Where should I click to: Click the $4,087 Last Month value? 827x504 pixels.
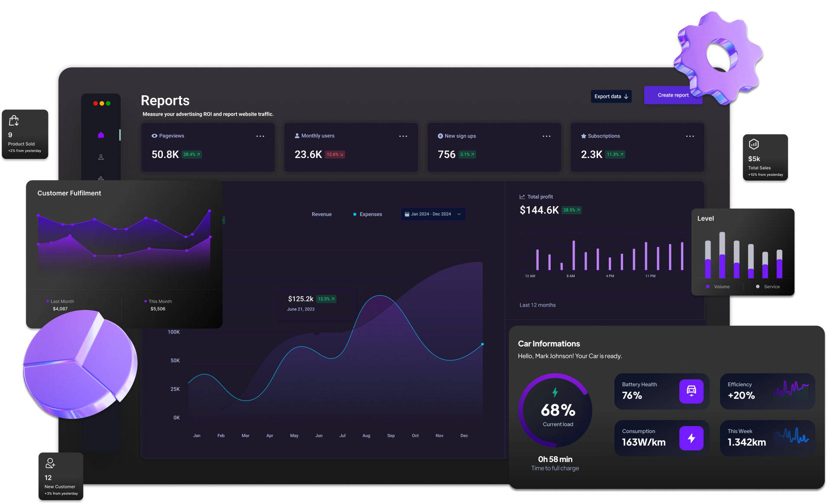pos(60,309)
